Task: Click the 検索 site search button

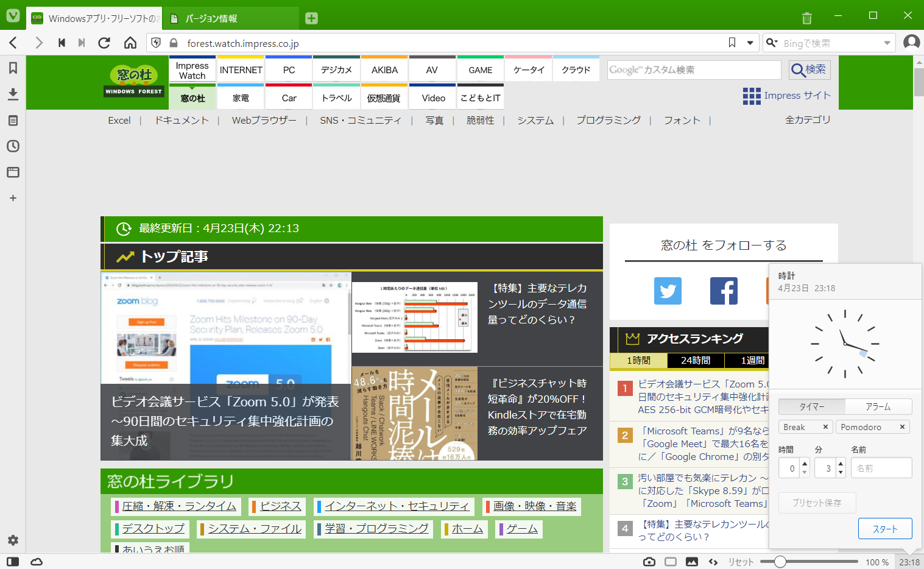Action: [809, 69]
